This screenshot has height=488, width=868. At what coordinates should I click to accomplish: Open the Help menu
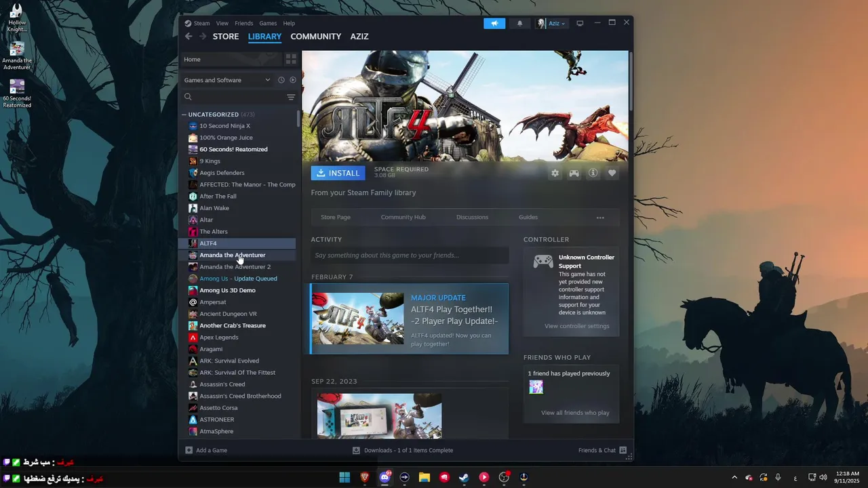289,23
